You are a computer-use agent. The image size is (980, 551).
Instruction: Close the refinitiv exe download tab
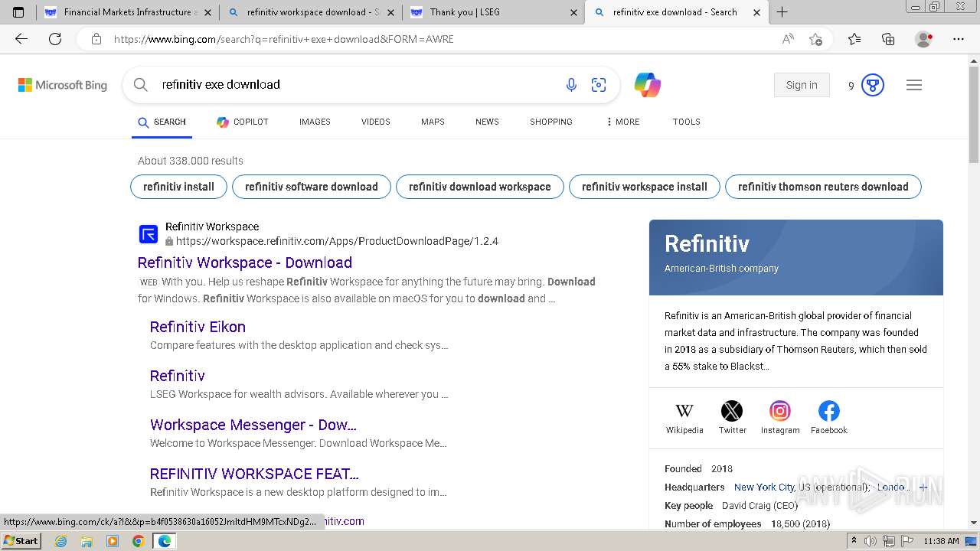click(757, 12)
